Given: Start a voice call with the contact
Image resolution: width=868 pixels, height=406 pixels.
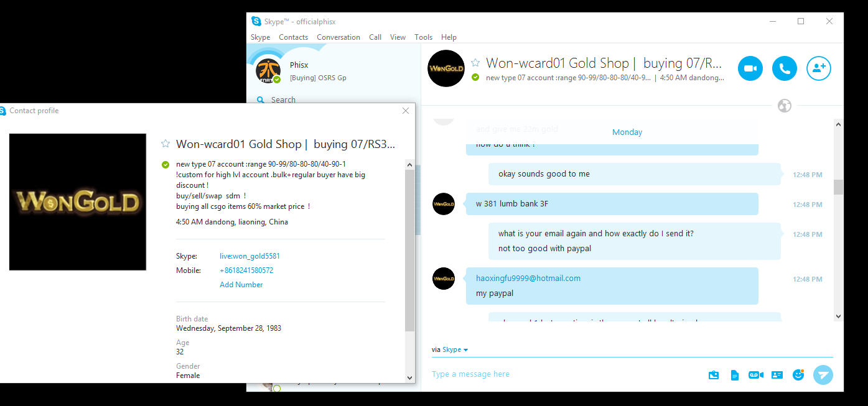Looking at the screenshot, I should coord(785,68).
